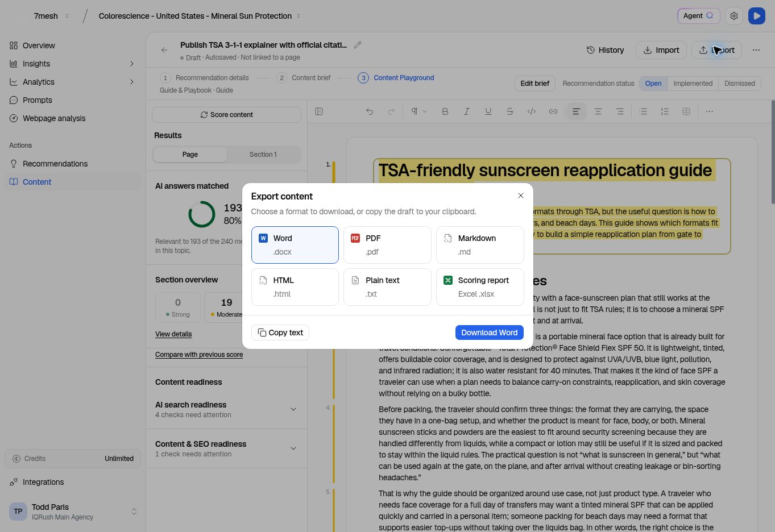Viewport: 775px width, 532px height.
Task: Align text center
Action: coord(598,111)
